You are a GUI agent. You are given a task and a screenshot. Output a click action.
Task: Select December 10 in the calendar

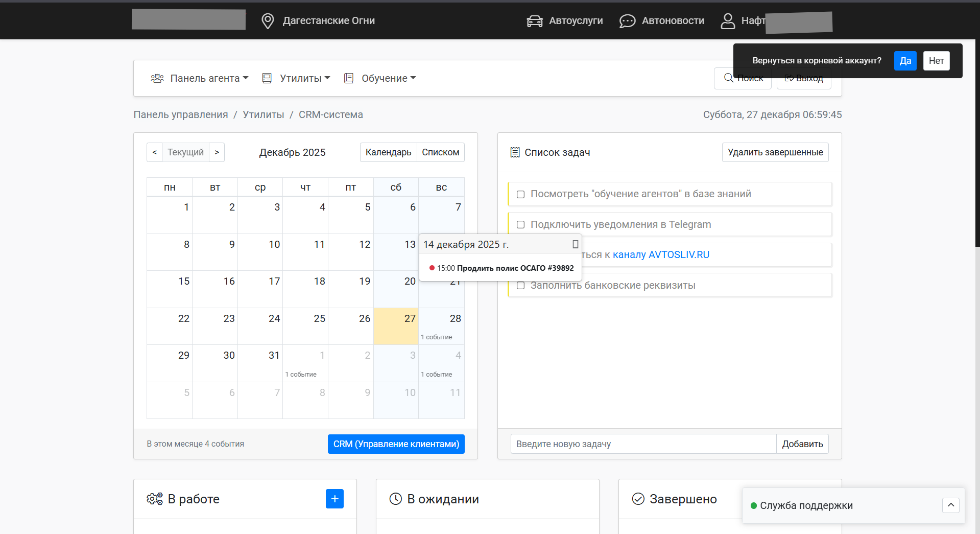pos(260,252)
